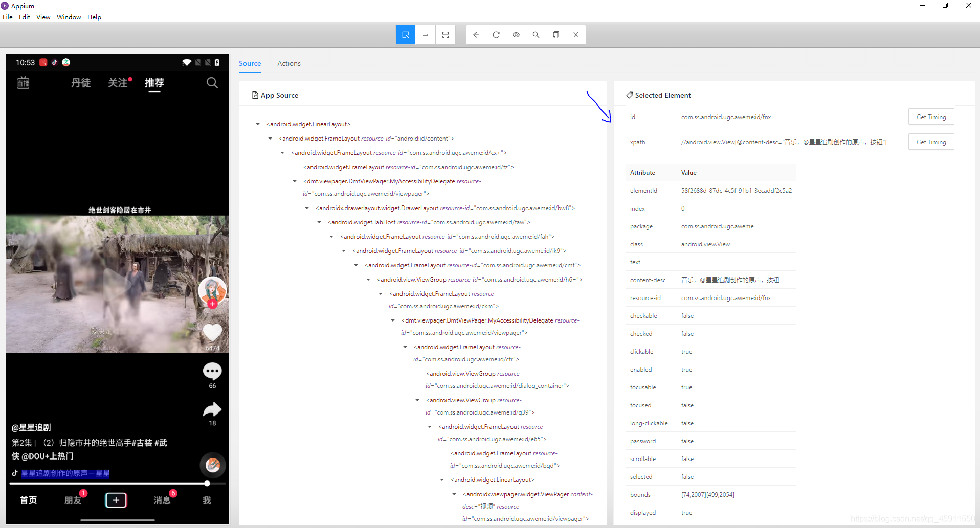Open the Window menu

click(69, 17)
